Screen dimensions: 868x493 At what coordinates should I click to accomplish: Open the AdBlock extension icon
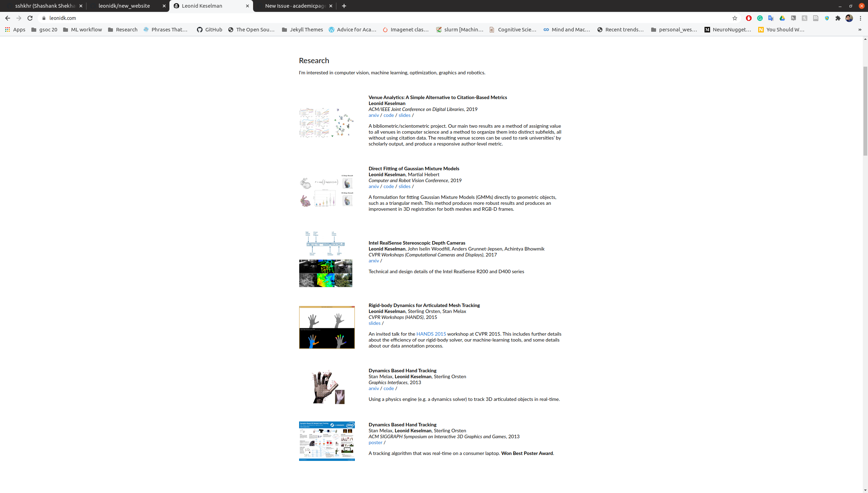pos(749,18)
